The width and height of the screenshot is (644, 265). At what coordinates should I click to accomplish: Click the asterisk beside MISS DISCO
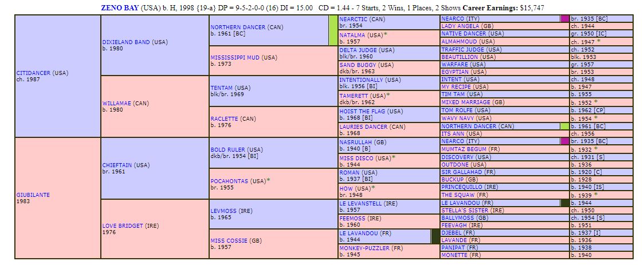pyautogui.click(x=394, y=157)
